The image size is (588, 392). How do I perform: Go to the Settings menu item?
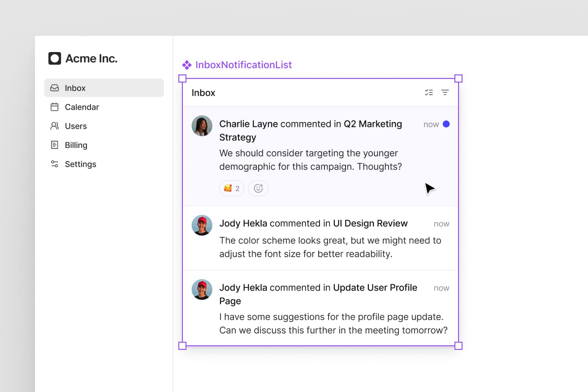click(x=80, y=164)
